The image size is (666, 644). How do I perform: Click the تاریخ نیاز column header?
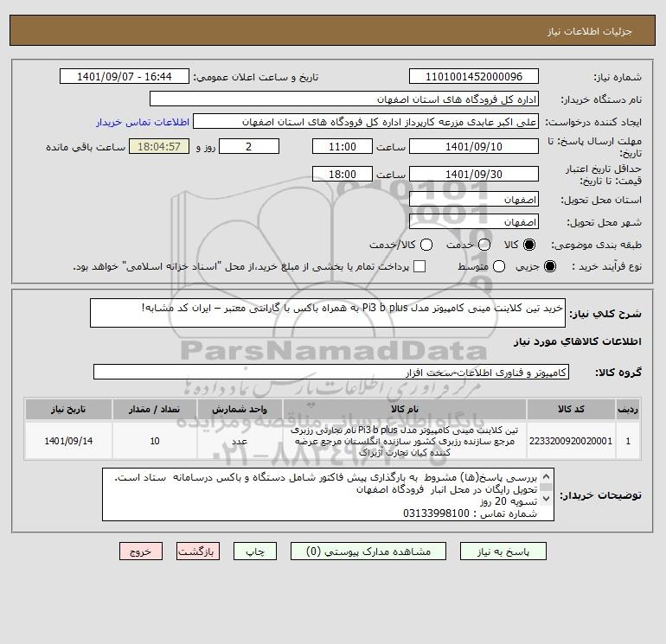point(68,409)
